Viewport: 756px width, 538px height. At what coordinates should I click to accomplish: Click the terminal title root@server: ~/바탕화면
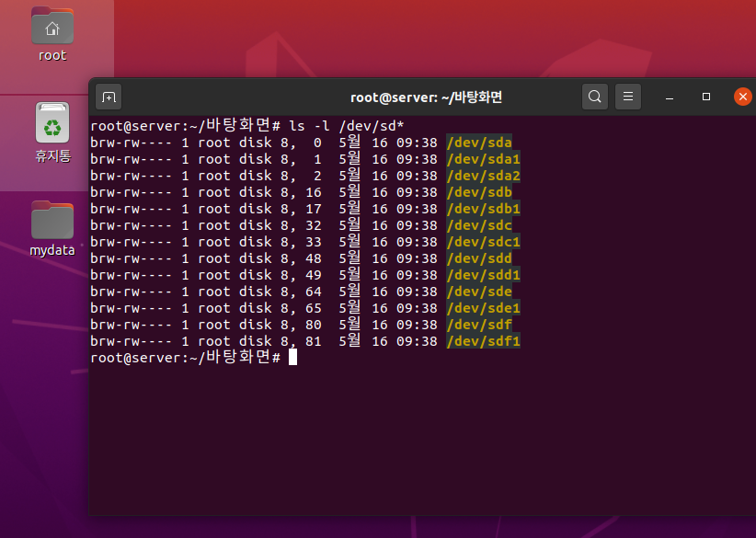[x=426, y=97]
